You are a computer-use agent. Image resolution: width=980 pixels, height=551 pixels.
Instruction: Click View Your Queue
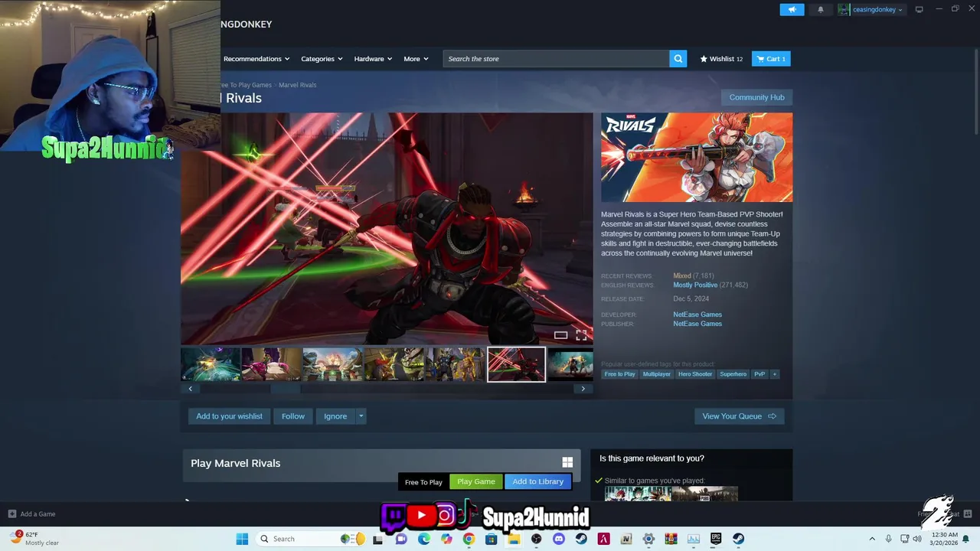pyautogui.click(x=739, y=416)
